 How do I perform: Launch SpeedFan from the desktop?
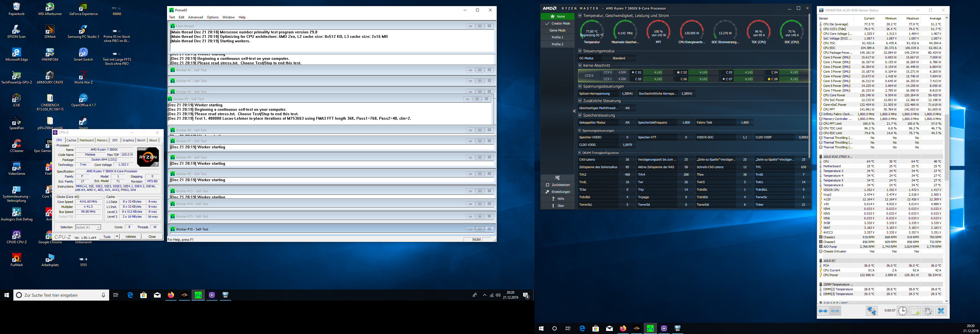[16, 123]
